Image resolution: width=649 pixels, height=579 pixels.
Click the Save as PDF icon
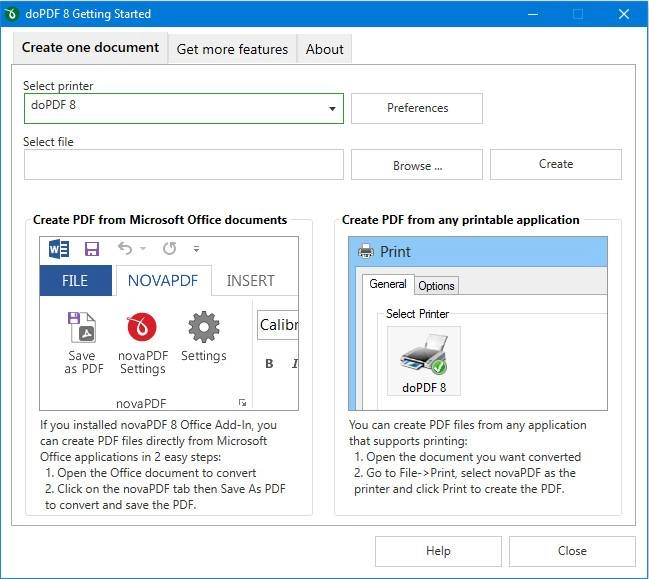[83, 327]
